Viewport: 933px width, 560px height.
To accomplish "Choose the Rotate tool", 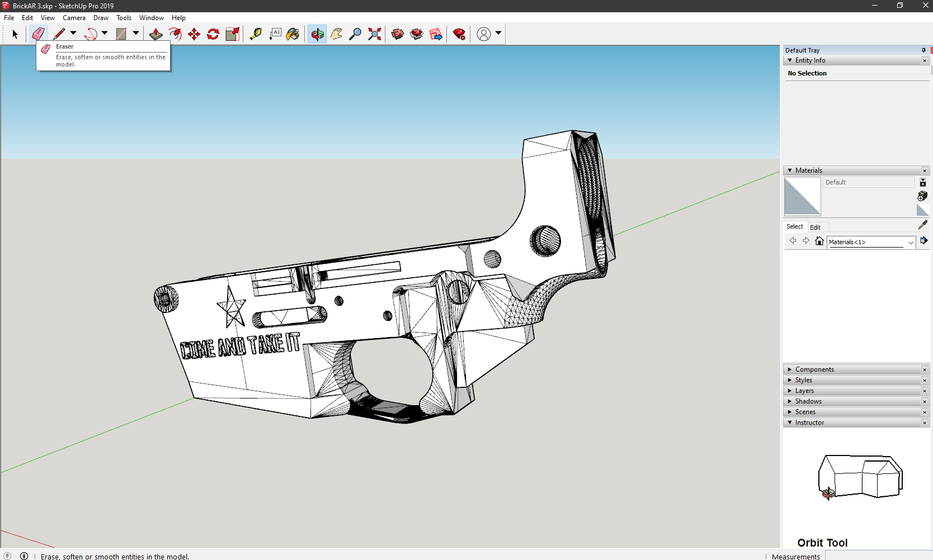I will (x=213, y=34).
